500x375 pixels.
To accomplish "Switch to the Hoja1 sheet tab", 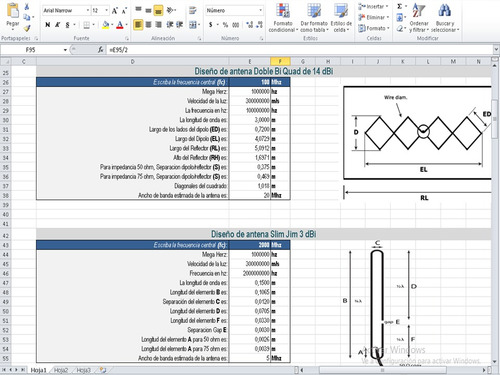I will pyautogui.click(x=38, y=370).
